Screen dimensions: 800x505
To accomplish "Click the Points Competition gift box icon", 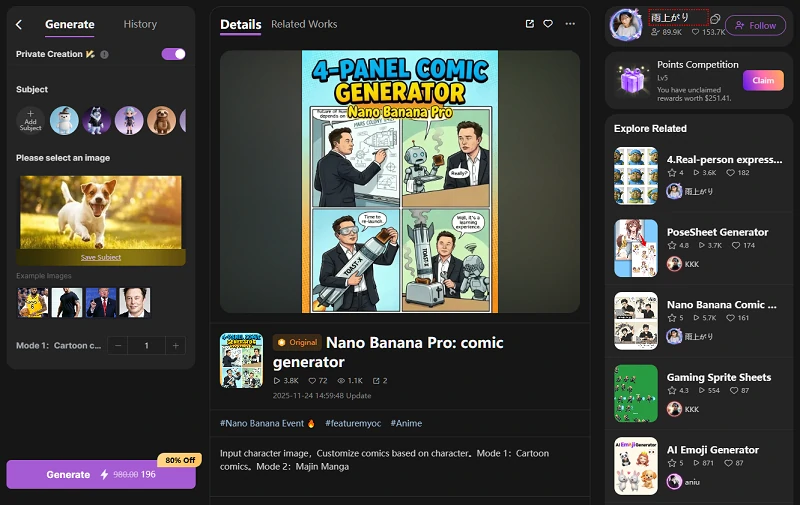I will point(632,81).
